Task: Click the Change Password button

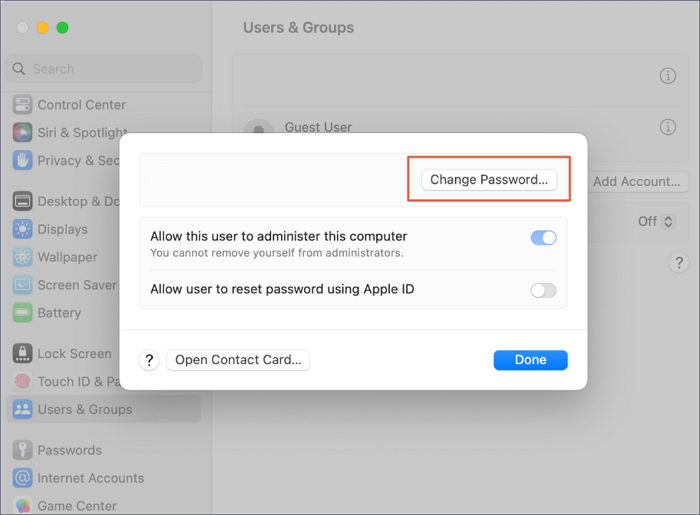Action: [489, 180]
